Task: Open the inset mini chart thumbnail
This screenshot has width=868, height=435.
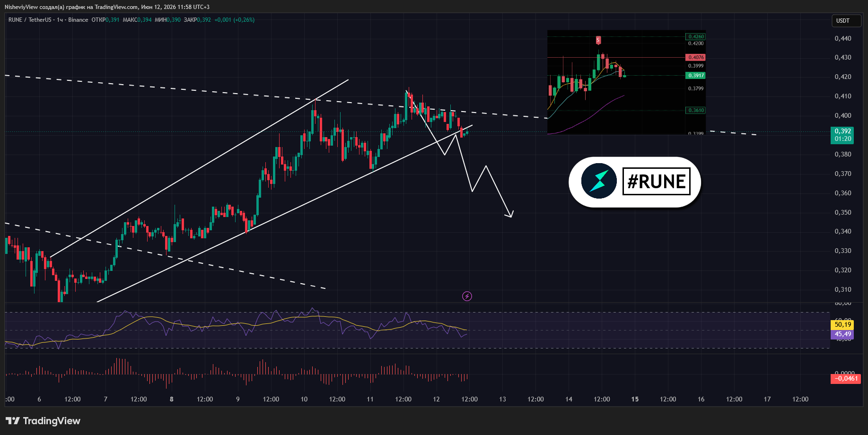Action: tap(626, 82)
